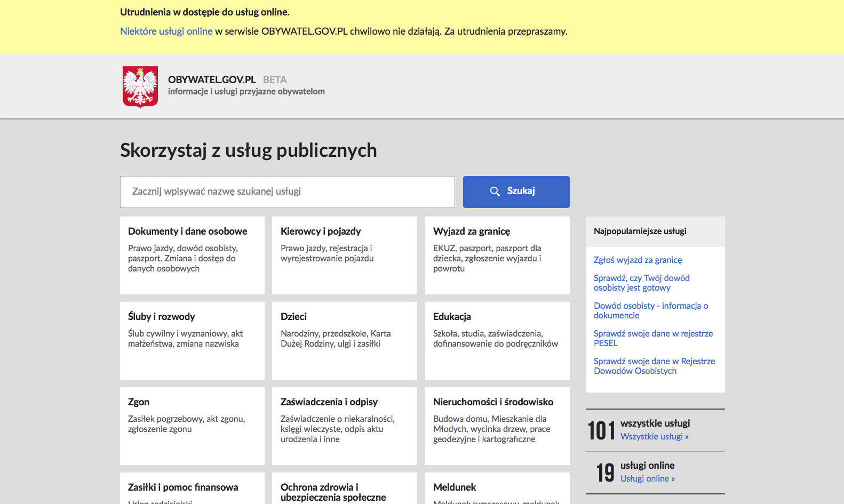Open the OBYWATEL.GOV.PL site title link
This screenshot has width=844, height=504.
212,79
